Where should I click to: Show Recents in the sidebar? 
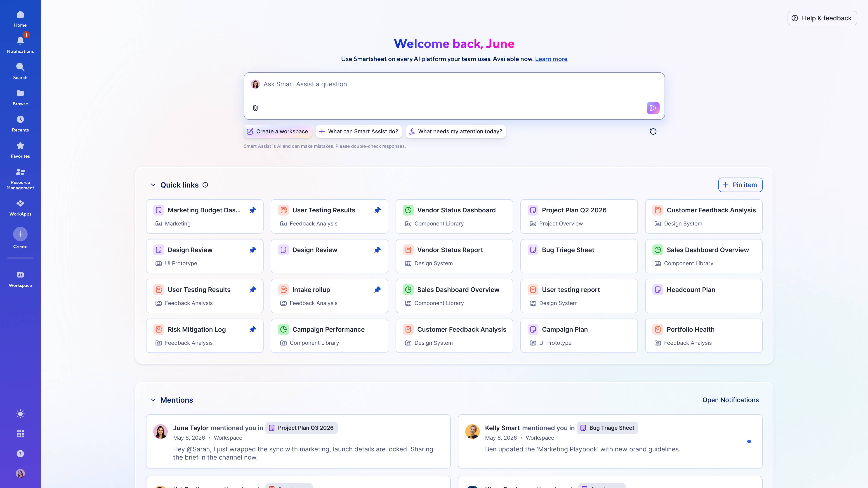click(20, 124)
